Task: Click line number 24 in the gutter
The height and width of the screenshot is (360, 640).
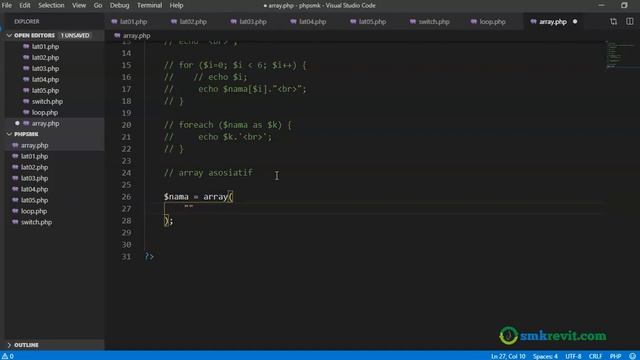Action: [x=126, y=173]
